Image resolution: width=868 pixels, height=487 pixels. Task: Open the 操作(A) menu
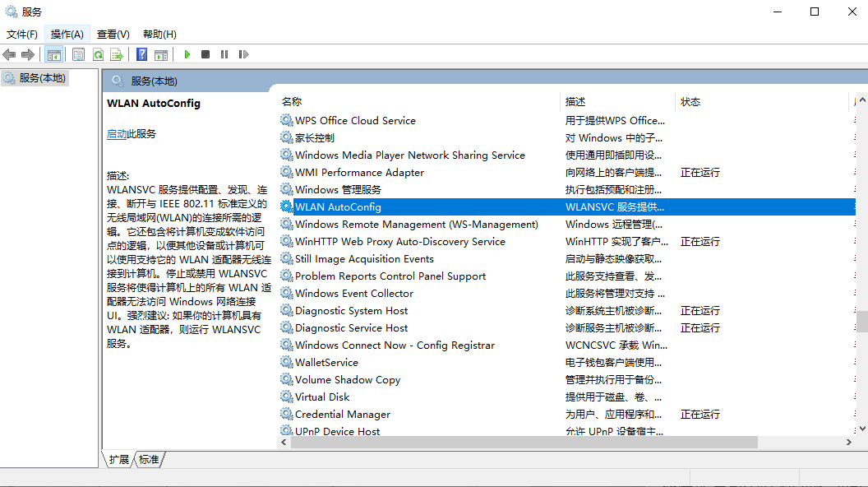(67, 34)
